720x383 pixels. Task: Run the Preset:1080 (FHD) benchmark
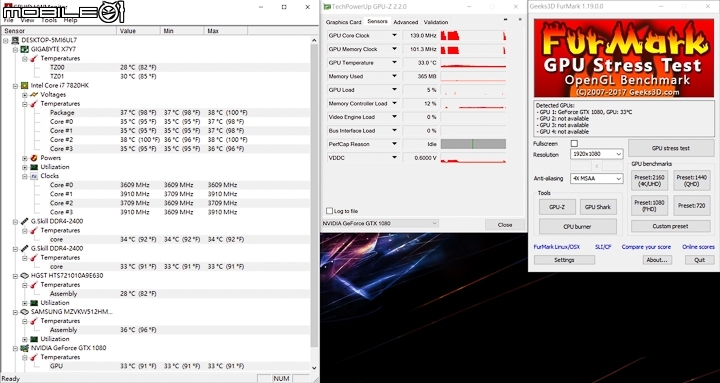(x=649, y=206)
